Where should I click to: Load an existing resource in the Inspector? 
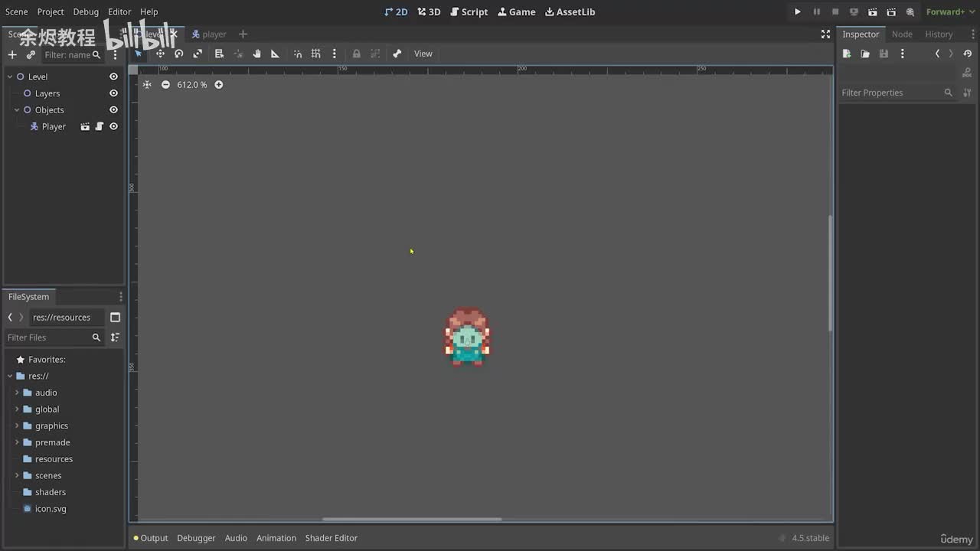[x=865, y=54]
